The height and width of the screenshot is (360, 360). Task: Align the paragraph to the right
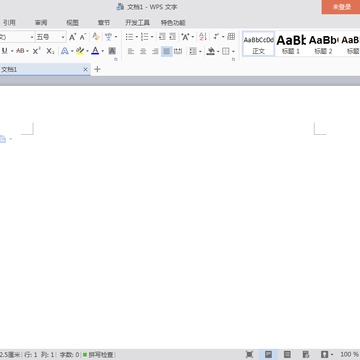(155, 51)
